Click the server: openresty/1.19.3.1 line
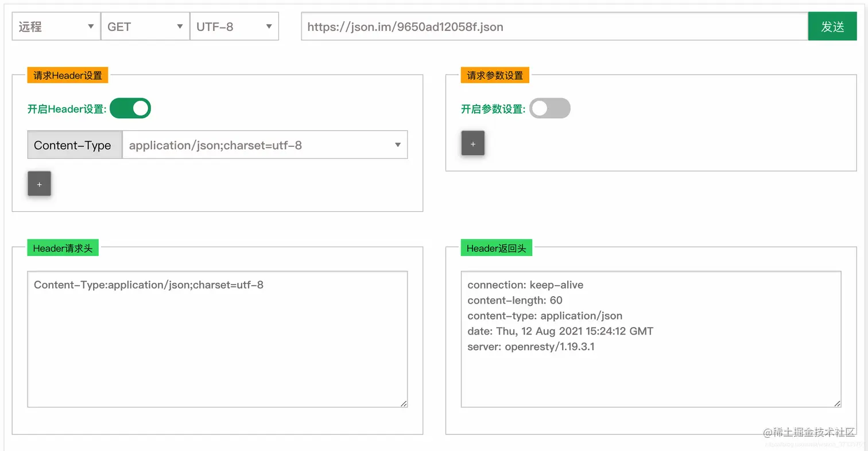 [531, 347]
